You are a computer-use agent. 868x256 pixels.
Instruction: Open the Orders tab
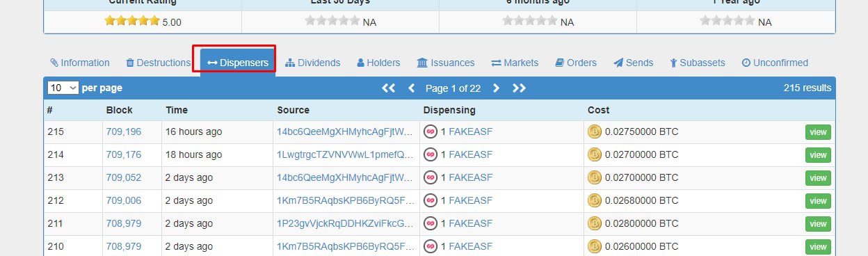coord(576,63)
